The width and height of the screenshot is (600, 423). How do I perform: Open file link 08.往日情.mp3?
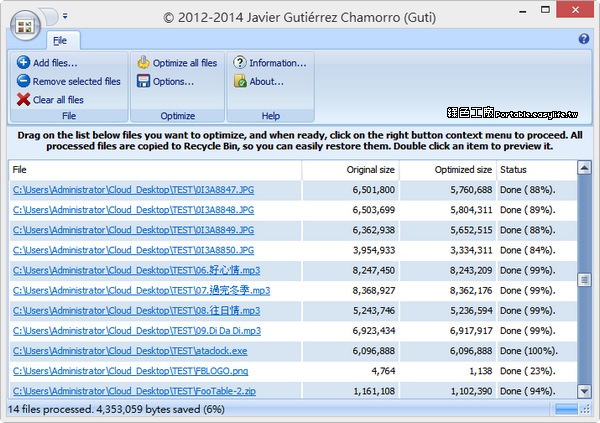point(136,310)
